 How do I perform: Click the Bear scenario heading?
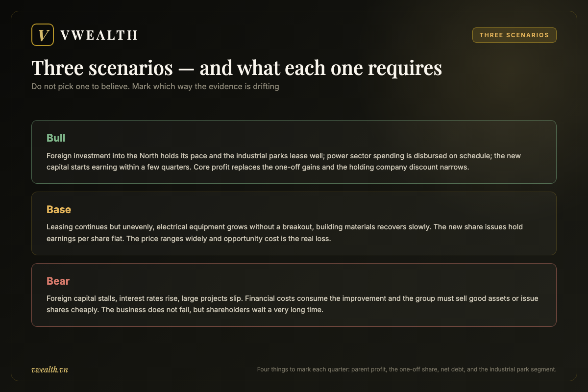(58, 281)
